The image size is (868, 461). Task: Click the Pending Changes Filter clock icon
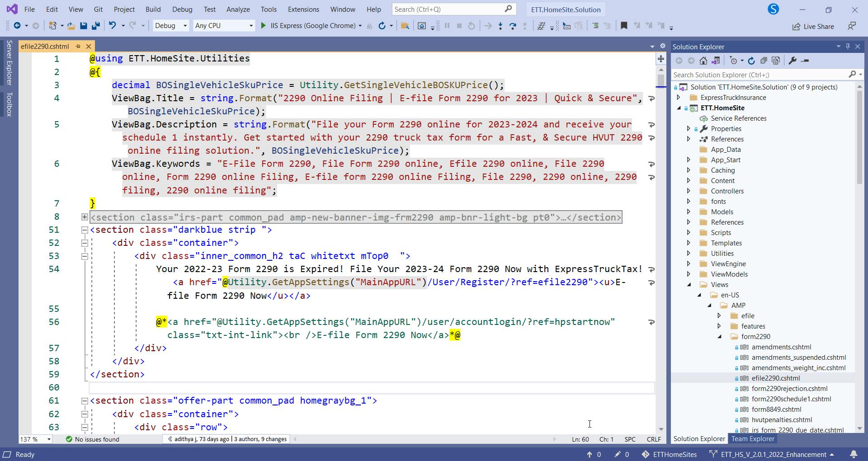pyautogui.click(x=734, y=61)
